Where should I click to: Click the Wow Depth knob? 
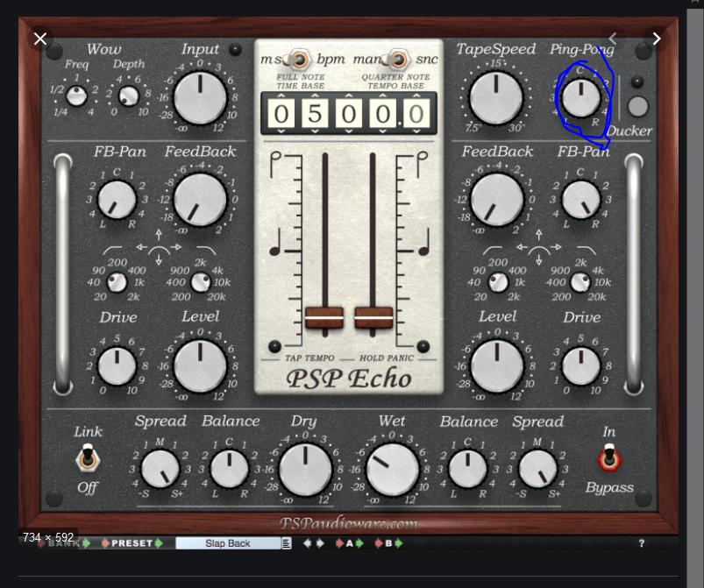pos(129,96)
